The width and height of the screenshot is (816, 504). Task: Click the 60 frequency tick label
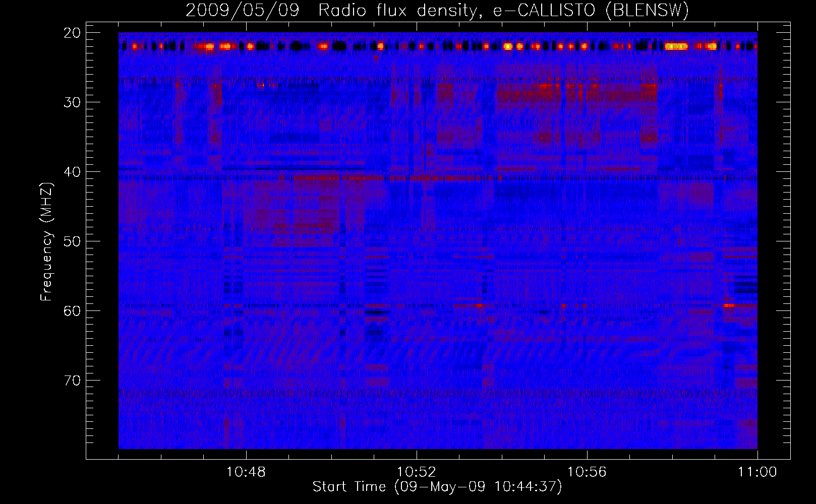coord(73,311)
